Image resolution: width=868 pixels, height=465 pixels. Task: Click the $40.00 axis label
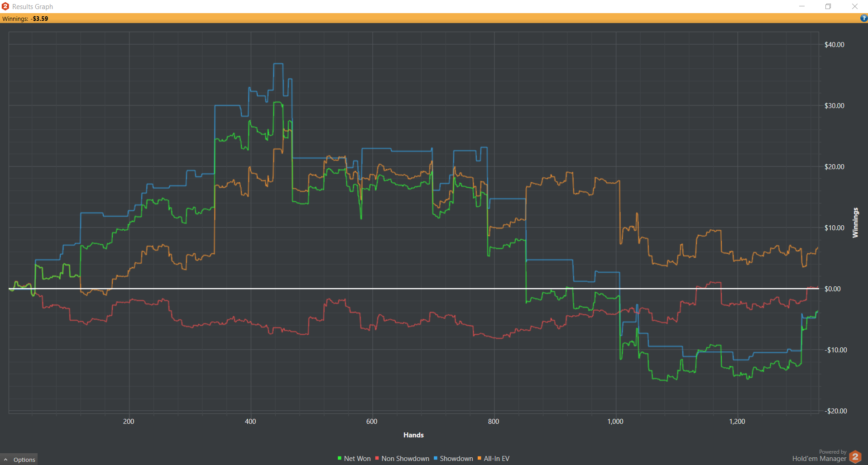click(x=834, y=45)
